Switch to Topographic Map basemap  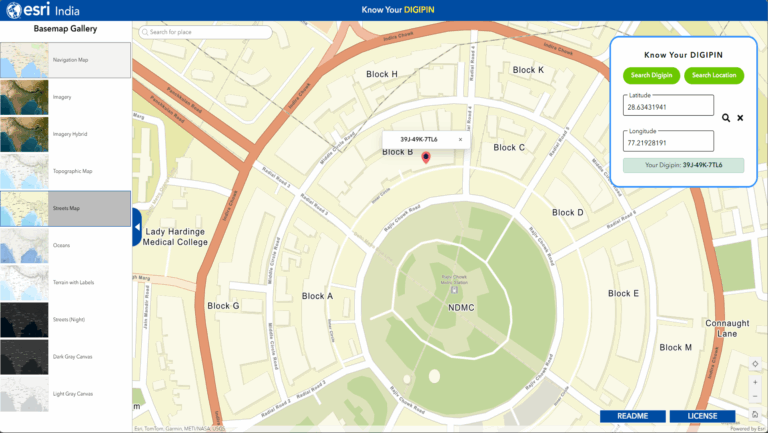pos(66,171)
